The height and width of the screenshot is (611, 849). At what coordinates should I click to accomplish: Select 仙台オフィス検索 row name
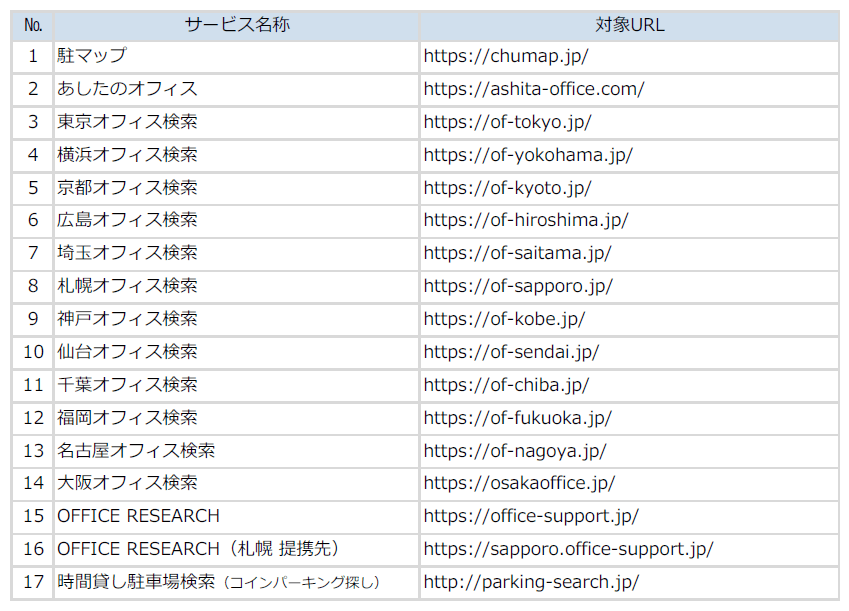[x=127, y=352]
